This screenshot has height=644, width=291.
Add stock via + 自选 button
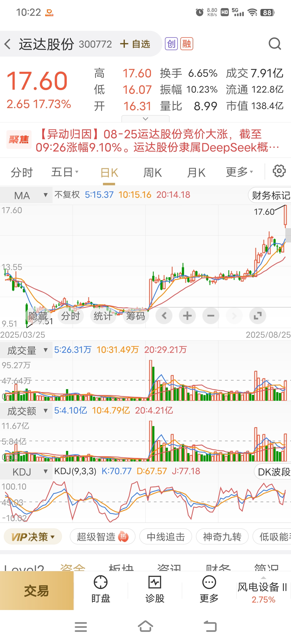point(135,44)
